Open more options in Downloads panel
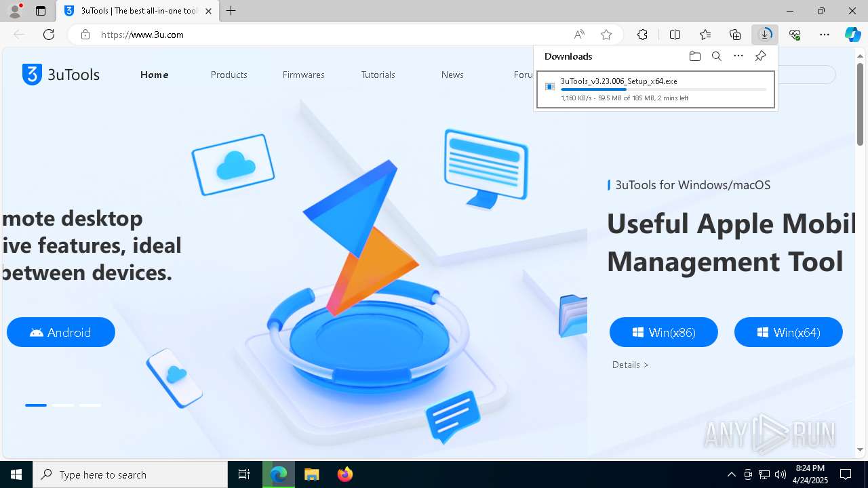This screenshot has width=868, height=488. tap(738, 56)
